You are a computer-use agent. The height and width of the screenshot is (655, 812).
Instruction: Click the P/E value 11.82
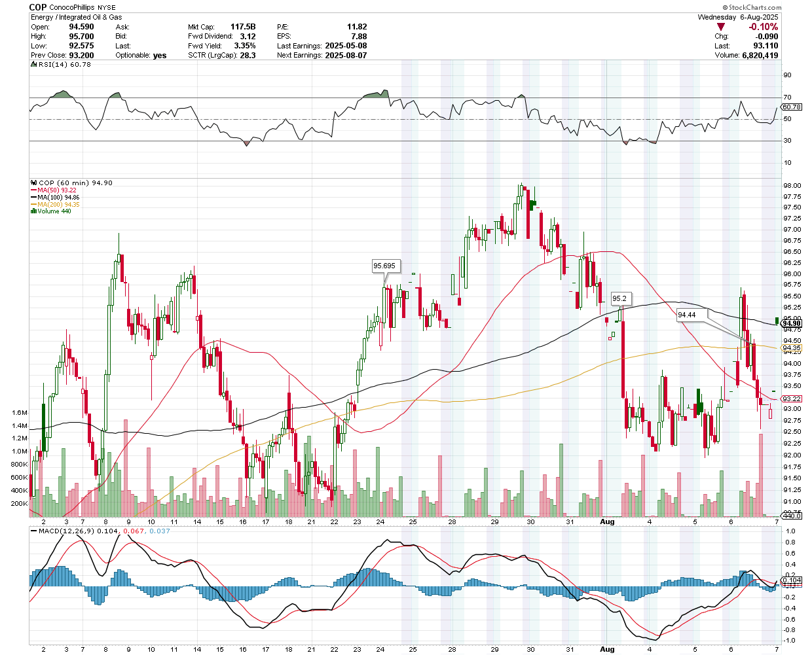point(357,27)
